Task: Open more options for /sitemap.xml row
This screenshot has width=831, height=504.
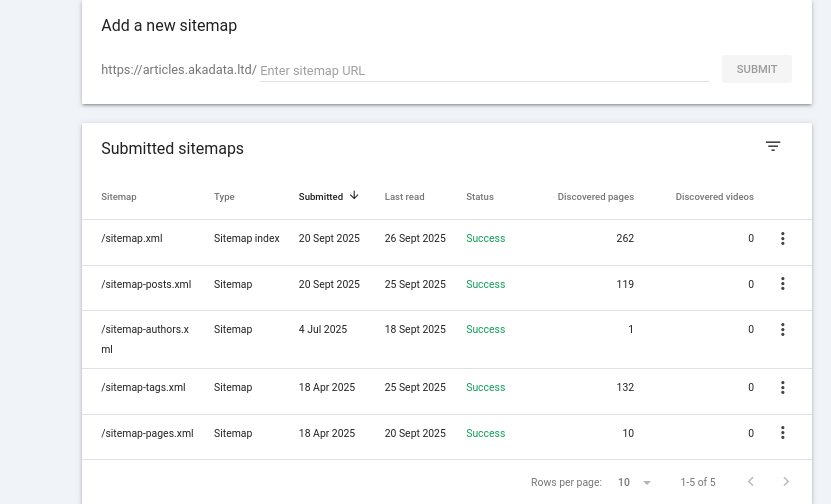Action: click(782, 238)
